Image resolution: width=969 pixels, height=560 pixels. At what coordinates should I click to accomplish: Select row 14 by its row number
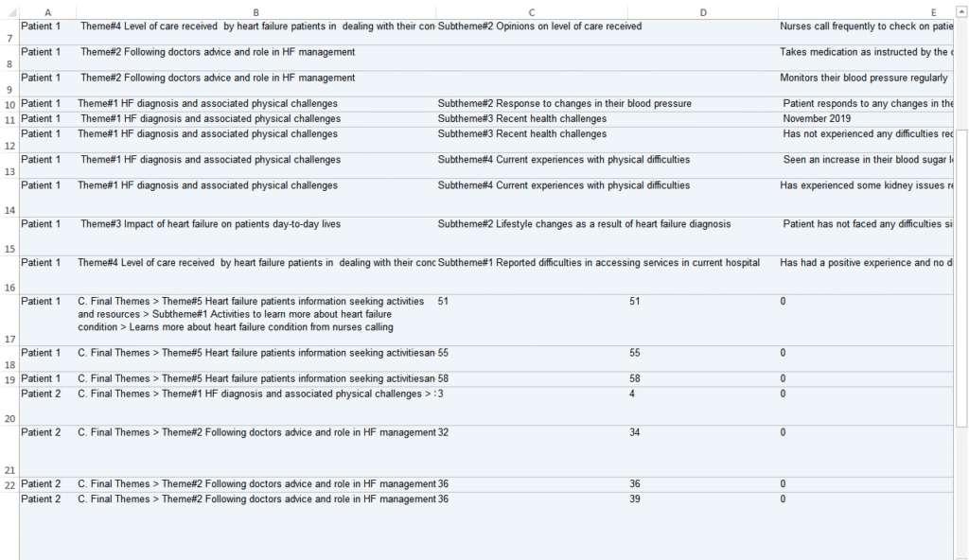click(9, 199)
